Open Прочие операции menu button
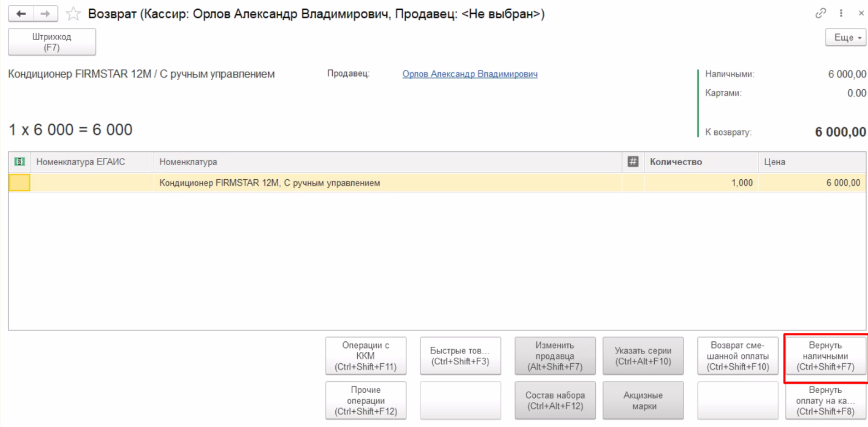The image size is (868, 427). tap(365, 400)
